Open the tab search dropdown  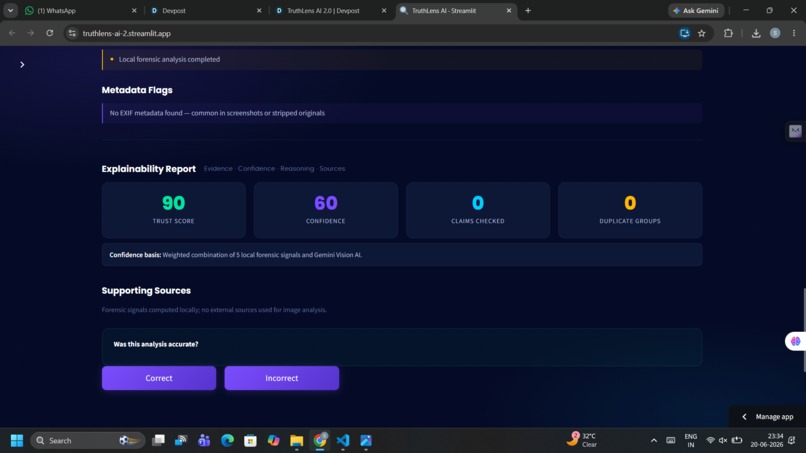[x=10, y=10]
